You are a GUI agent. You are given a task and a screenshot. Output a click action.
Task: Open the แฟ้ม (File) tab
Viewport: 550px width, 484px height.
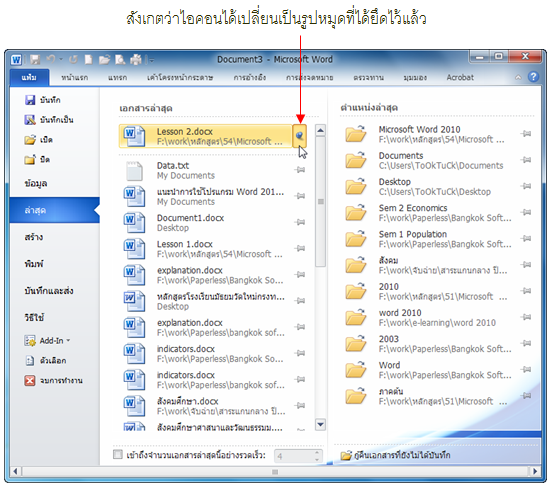(29, 77)
